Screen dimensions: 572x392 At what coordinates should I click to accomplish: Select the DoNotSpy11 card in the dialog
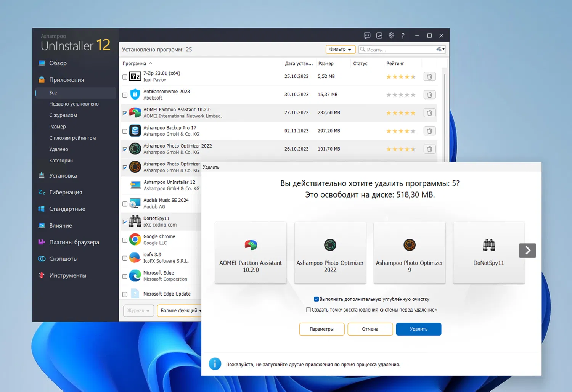click(x=489, y=252)
